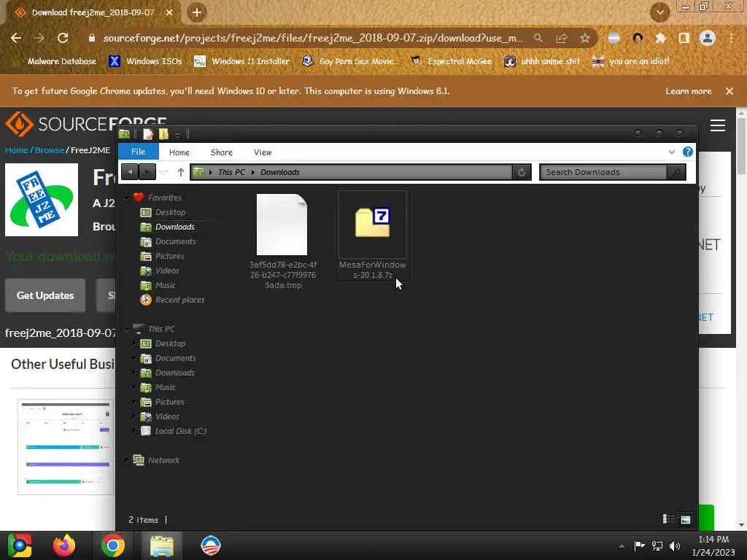The height and width of the screenshot is (560, 747).
Task: Open a new Chrome tab
Action: pyautogui.click(x=197, y=12)
